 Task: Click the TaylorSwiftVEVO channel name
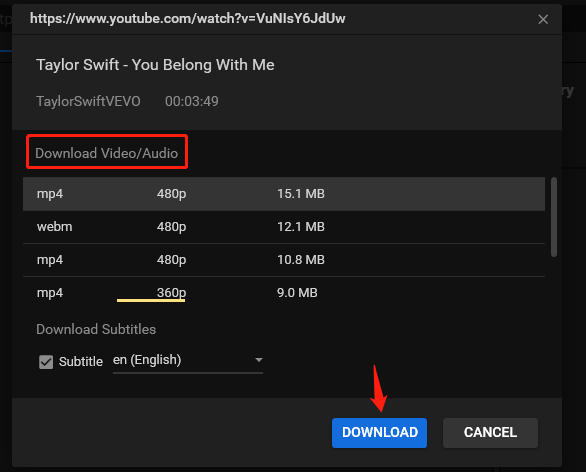(x=88, y=101)
